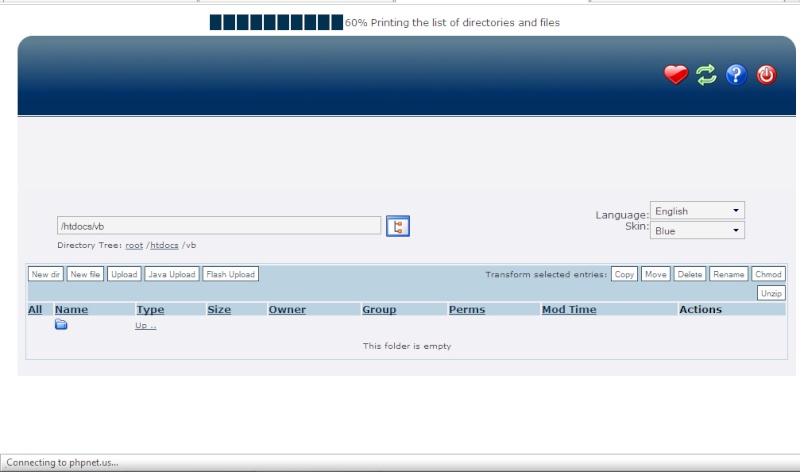Click the Up .. parent folder link
Image resolution: width=800 pixels, height=472 pixels.
pyautogui.click(x=145, y=326)
